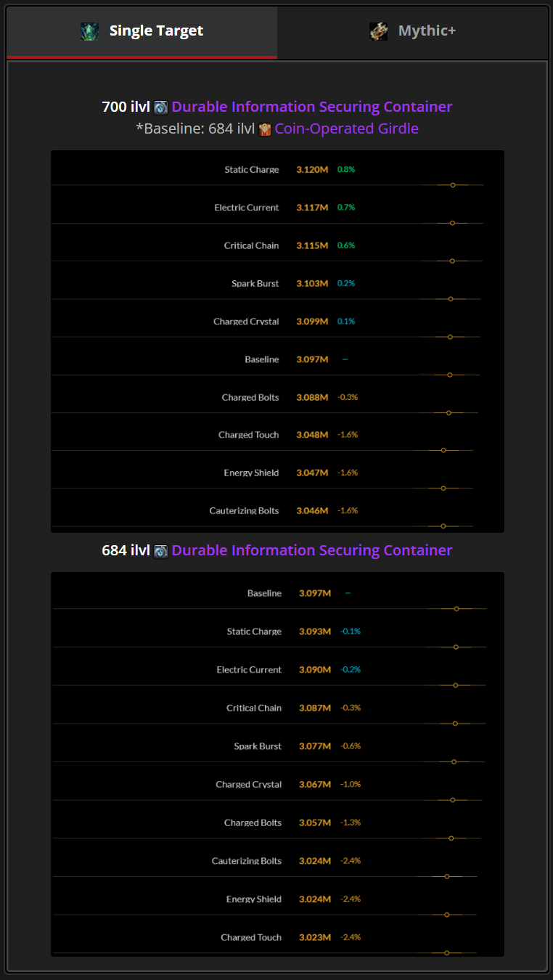Click the range marker for the 3.046M row

pyautogui.click(x=443, y=526)
